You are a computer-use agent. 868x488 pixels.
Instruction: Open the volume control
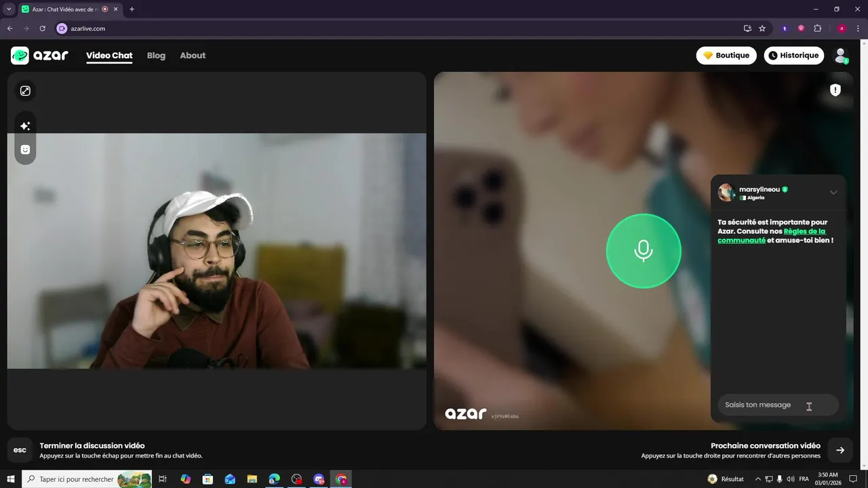coord(791,479)
